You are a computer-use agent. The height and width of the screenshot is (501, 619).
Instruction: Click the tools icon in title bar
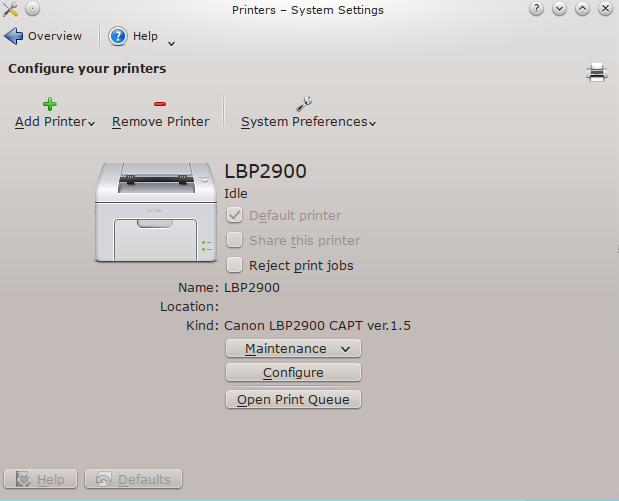(x=11, y=9)
